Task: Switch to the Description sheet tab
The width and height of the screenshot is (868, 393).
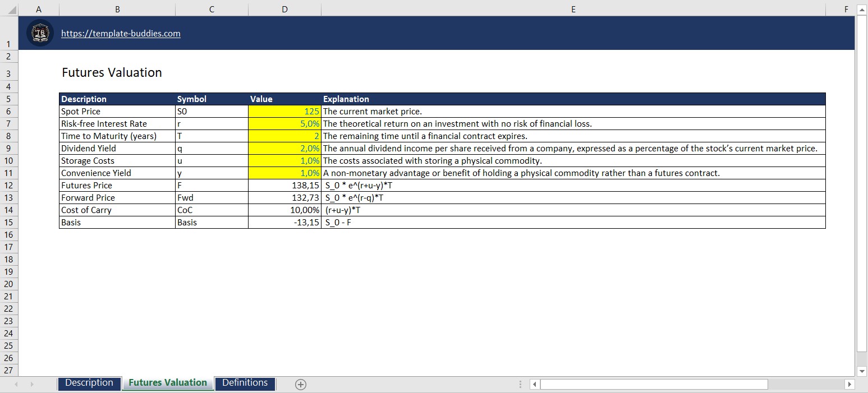Action: point(89,383)
